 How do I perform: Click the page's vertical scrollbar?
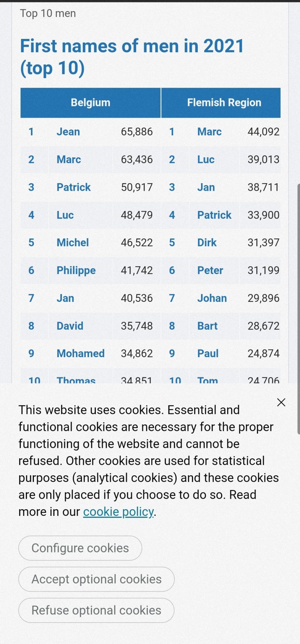click(298, 309)
